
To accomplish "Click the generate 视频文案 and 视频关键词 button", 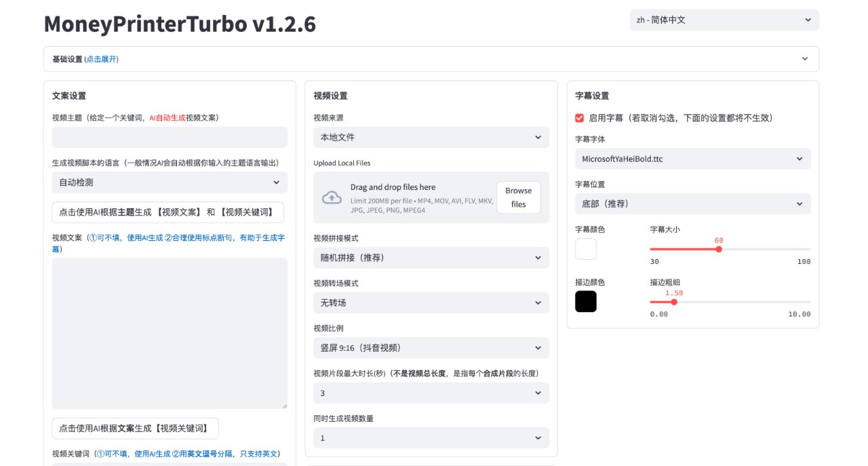I will (x=168, y=212).
